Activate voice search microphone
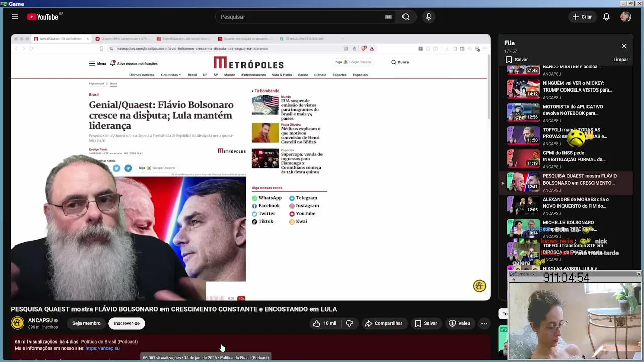 point(429,17)
